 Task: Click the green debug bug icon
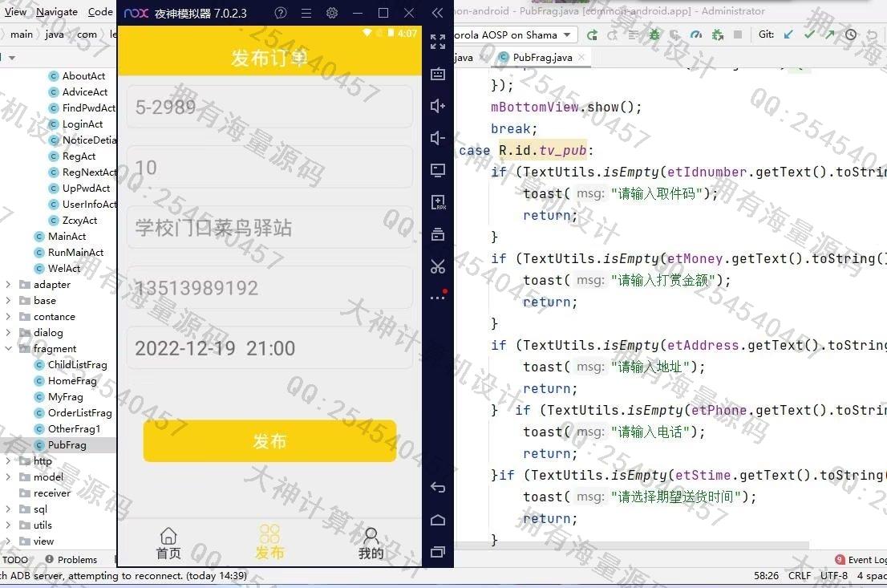(654, 35)
